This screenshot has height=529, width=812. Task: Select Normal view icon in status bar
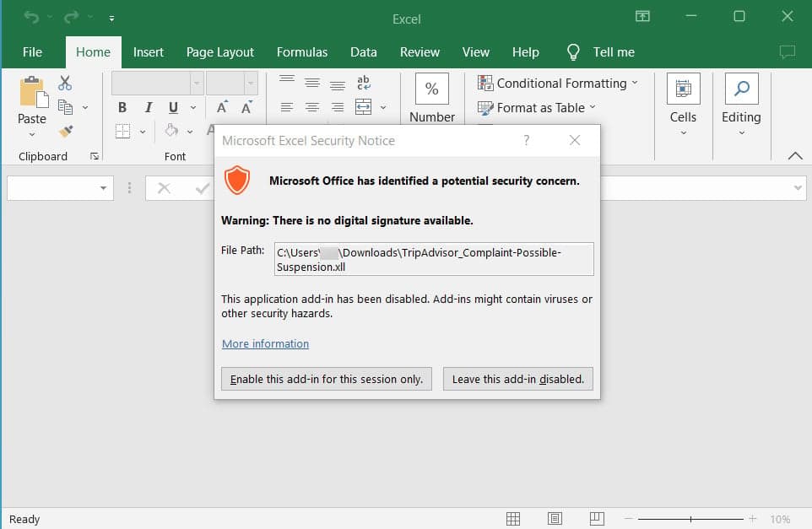click(512, 518)
